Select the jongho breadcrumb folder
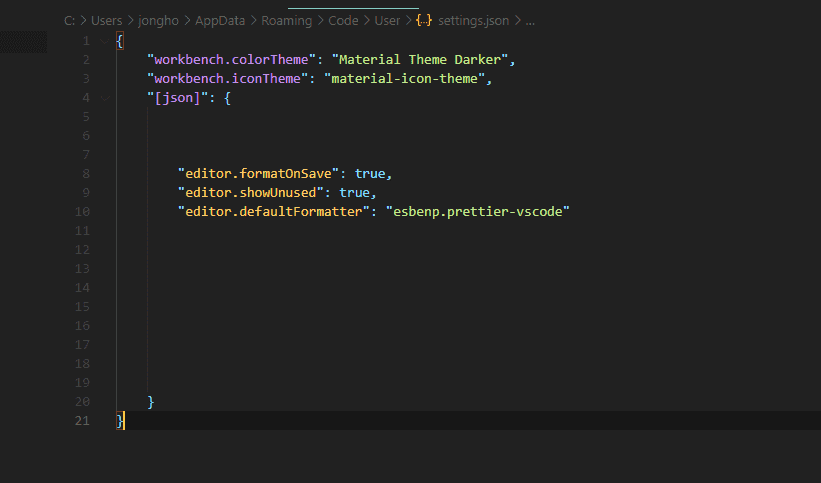The height and width of the screenshot is (483, 821). click(x=158, y=20)
